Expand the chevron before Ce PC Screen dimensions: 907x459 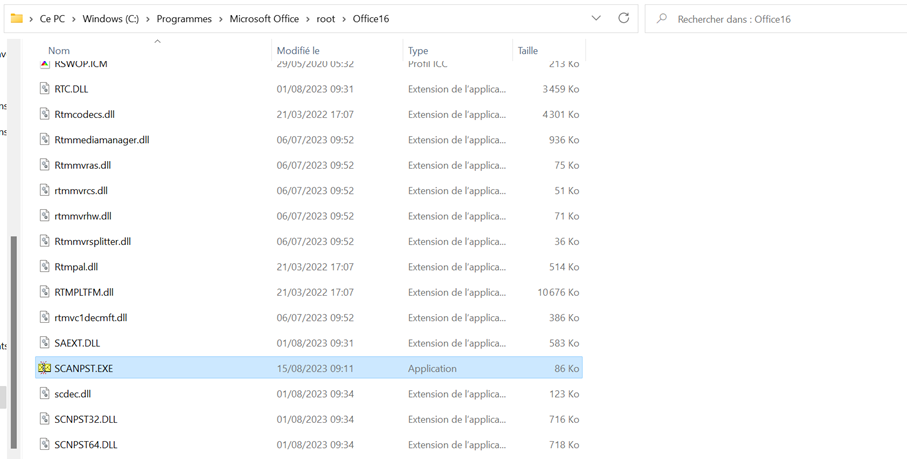tap(31, 19)
